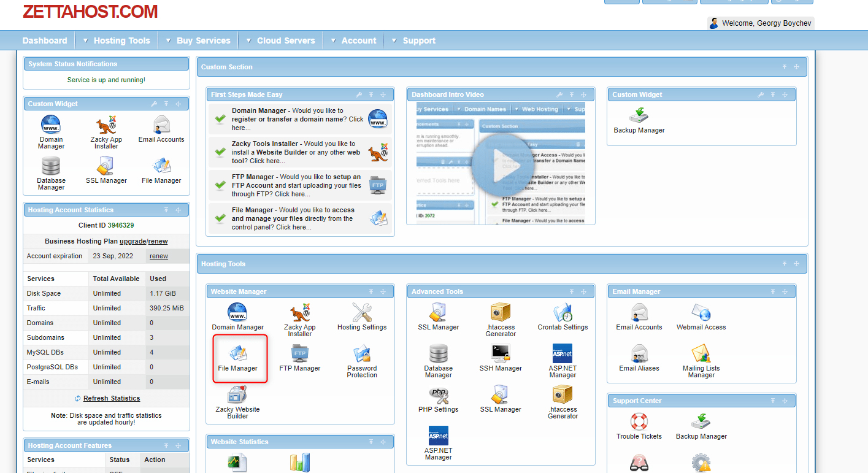Open the Email Aliases tool

639,358
